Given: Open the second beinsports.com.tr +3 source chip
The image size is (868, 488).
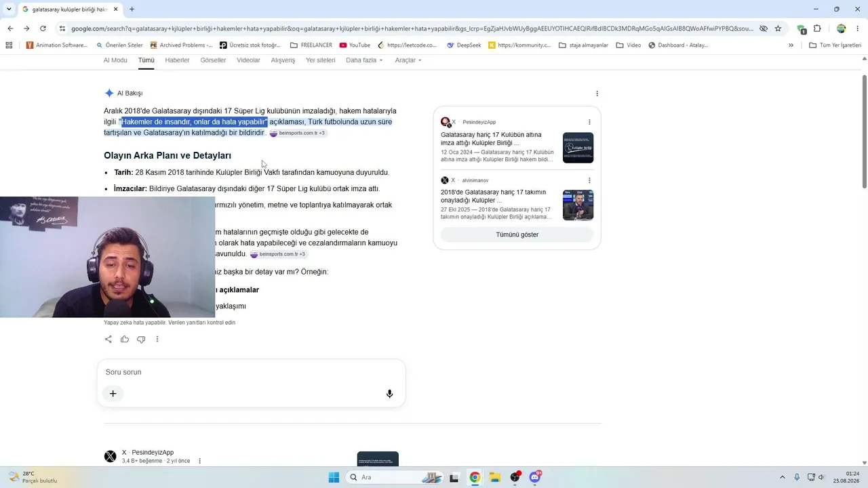Looking at the screenshot, I should (x=278, y=254).
